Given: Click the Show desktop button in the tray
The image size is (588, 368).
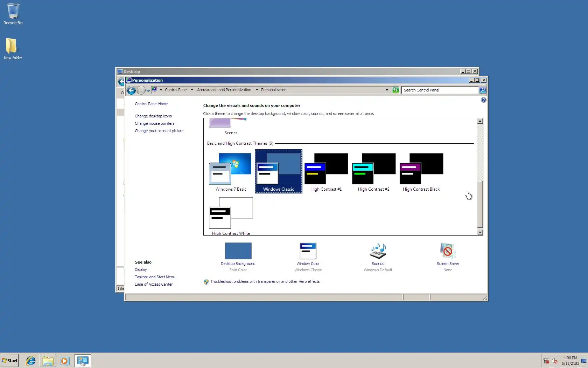Looking at the screenshot, I should click(x=584, y=361).
